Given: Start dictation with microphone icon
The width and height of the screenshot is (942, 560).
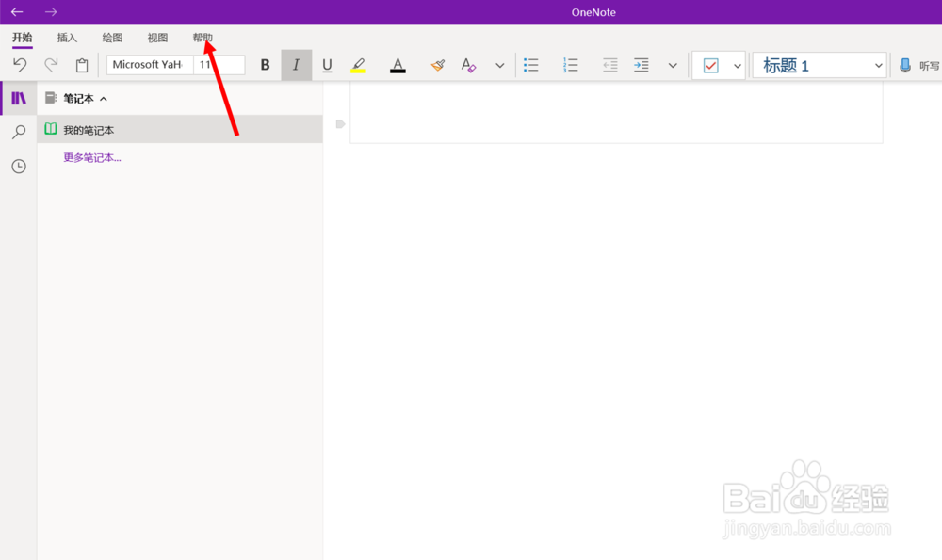Looking at the screenshot, I should click(x=905, y=66).
